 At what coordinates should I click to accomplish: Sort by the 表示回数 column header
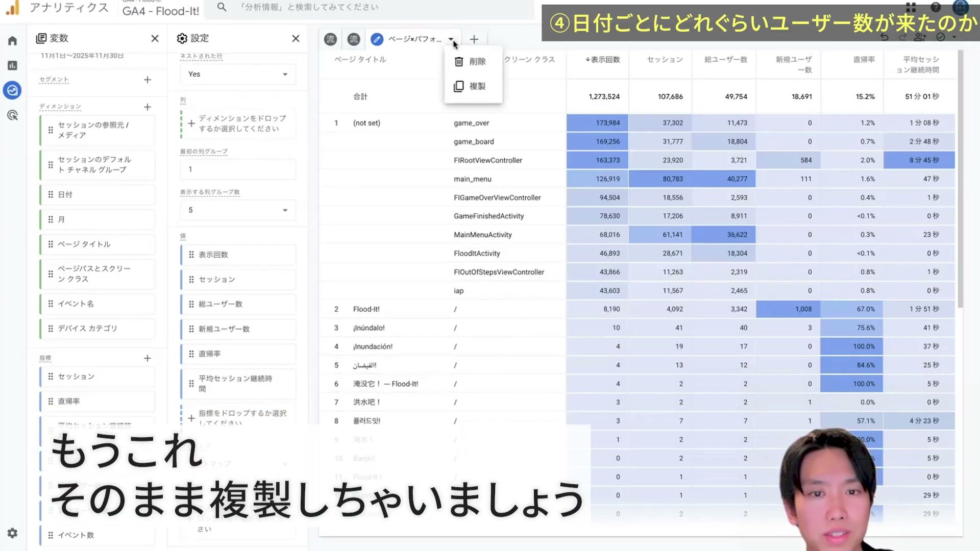(603, 60)
